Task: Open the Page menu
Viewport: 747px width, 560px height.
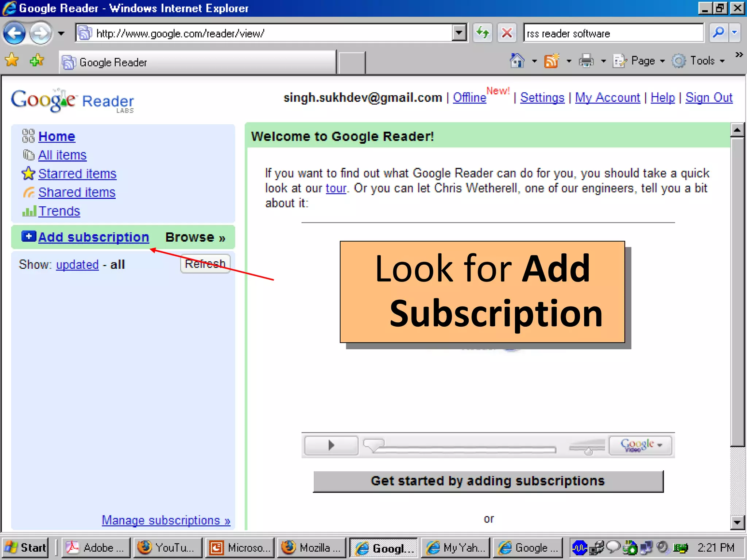Action: tap(639, 61)
